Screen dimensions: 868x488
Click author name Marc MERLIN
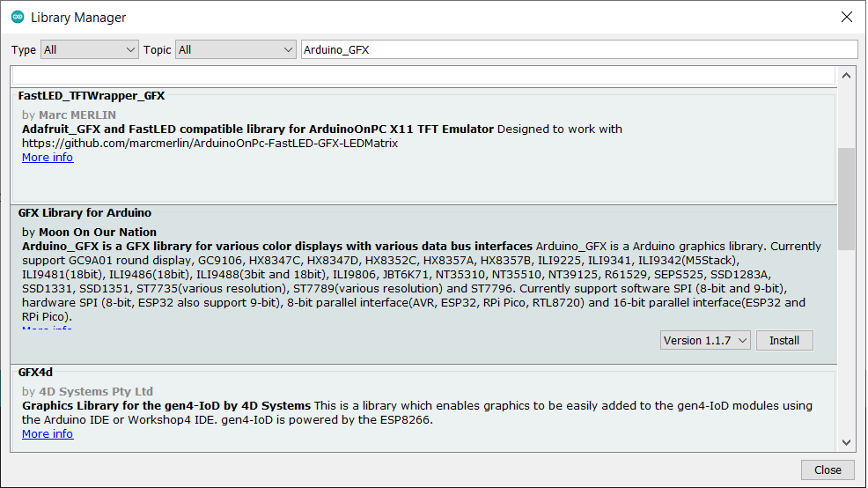tap(77, 115)
